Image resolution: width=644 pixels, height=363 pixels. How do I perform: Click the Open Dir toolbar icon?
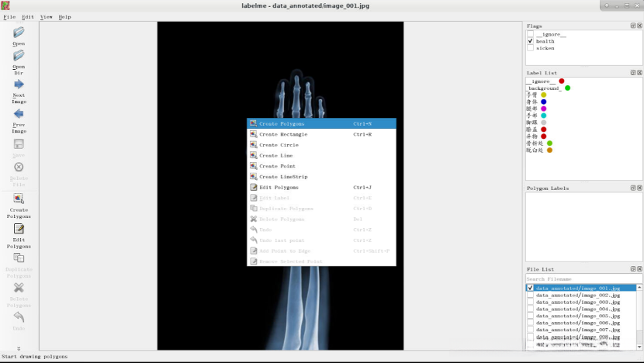click(x=19, y=55)
